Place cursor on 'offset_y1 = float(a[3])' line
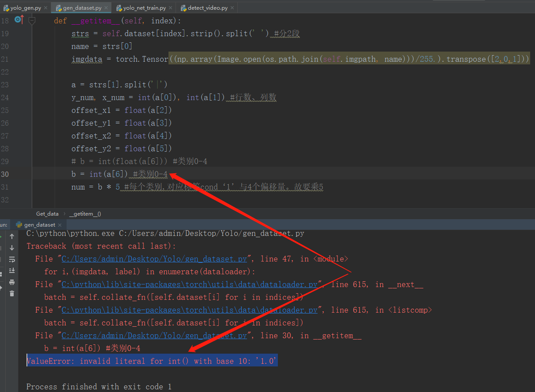535x392 pixels. 122,123
